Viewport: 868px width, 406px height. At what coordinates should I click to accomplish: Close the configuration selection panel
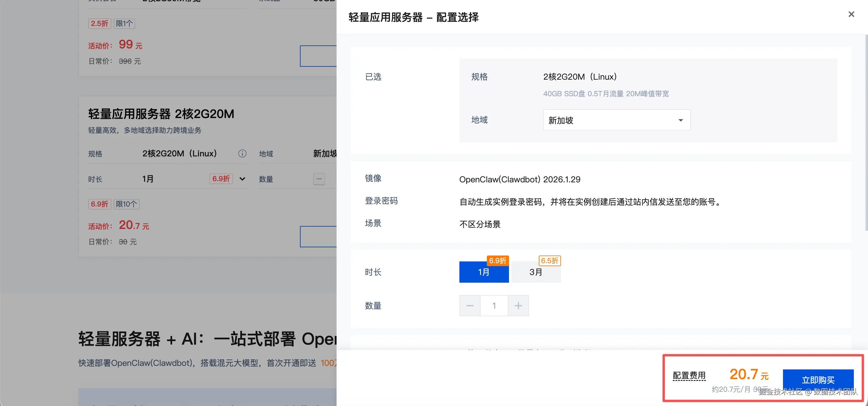(851, 14)
